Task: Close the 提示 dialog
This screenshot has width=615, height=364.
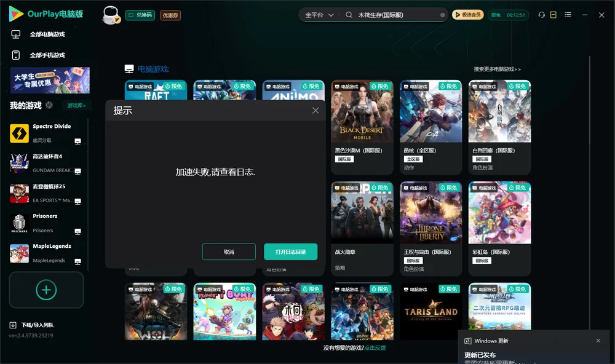Action: coord(315,111)
